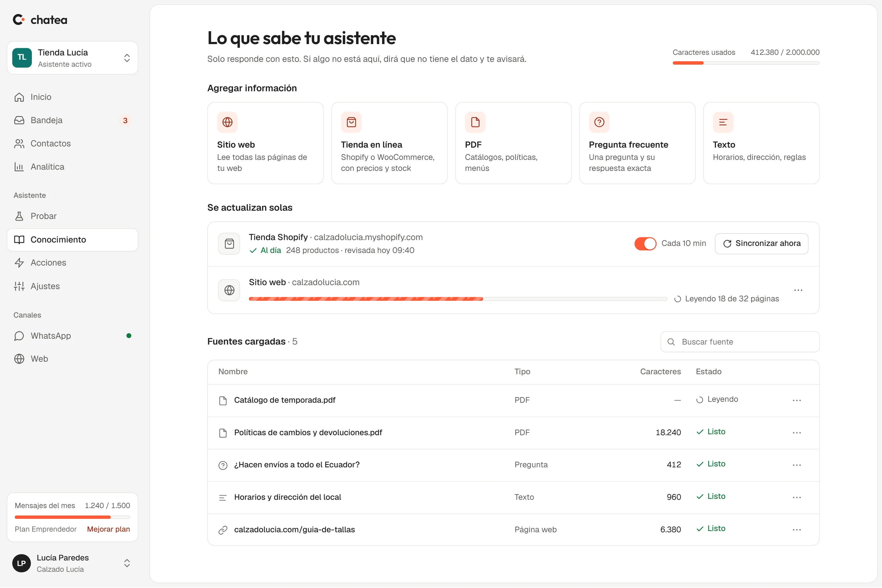
Task: Go to Inicio in the sidebar
Action: point(72,97)
